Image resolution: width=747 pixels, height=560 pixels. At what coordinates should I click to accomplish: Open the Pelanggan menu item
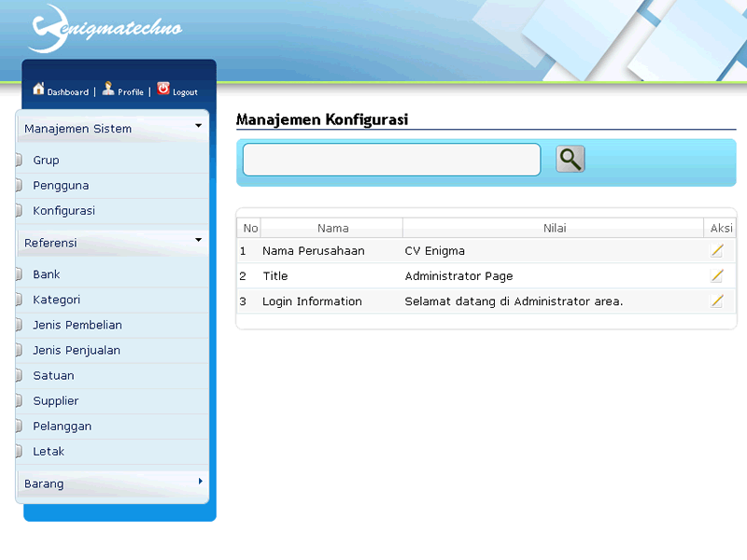tap(113, 427)
